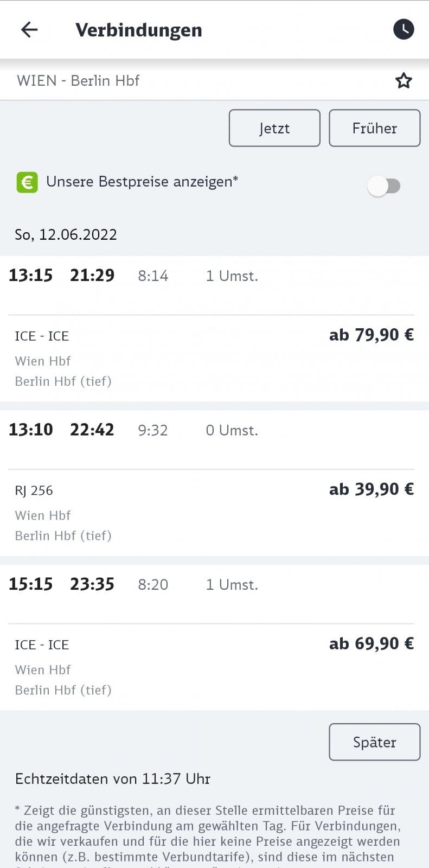The height and width of the screenshot is (868, 429).
Task: Tap the date So, 12.06.2022
Action: 66,234
